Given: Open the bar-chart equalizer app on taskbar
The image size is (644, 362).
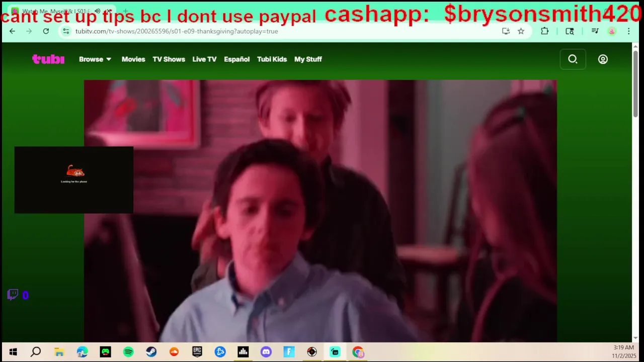Looking at the screenshot, I should [243, 352].
